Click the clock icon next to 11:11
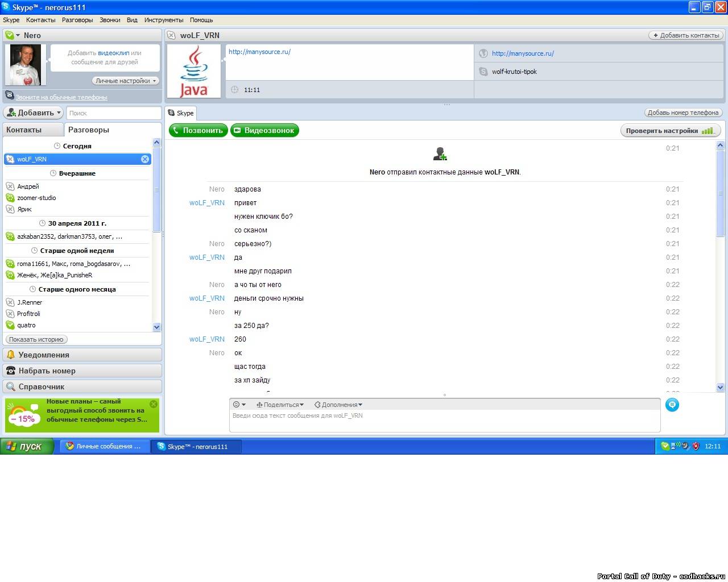Image resolution: width=728 pixels, height=582 pixels. coord(235,90)
